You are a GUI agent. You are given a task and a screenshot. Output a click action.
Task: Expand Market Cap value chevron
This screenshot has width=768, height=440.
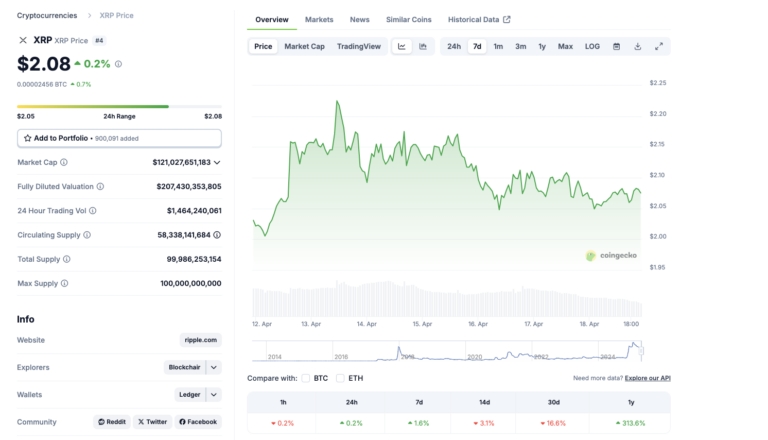pos(217,163)
